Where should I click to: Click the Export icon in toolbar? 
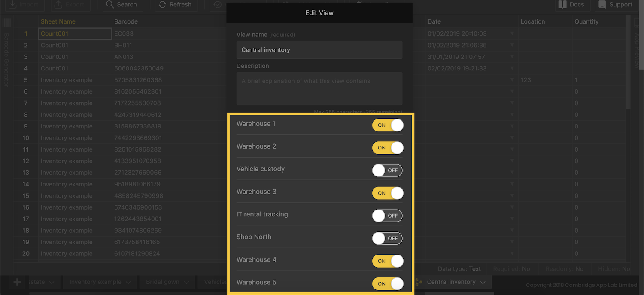[58, 5]
